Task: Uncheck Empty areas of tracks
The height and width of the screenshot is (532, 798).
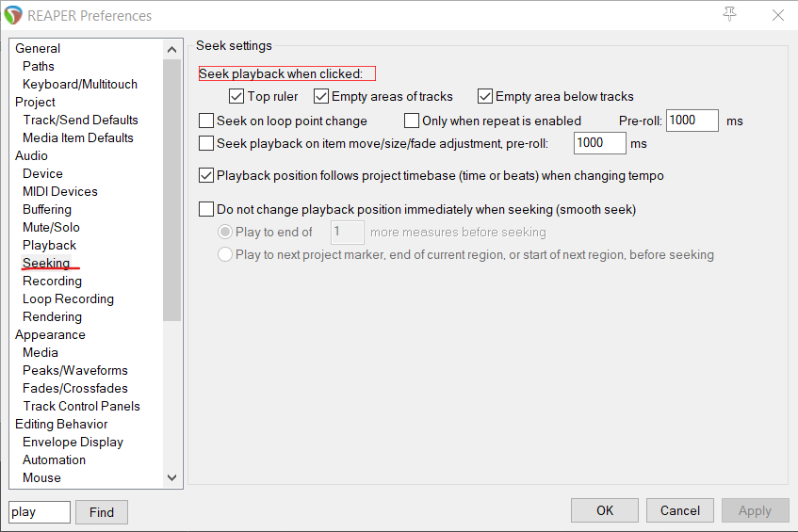Action: 321,96
